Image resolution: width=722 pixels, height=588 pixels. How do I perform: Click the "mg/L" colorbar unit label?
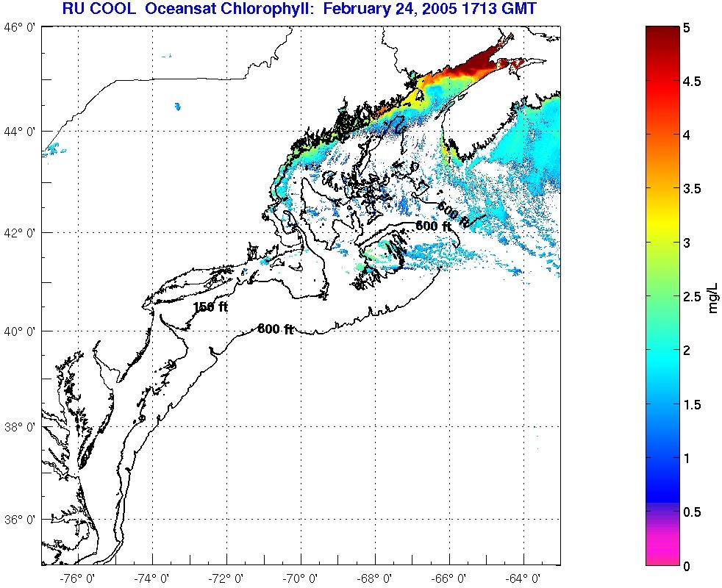[x=713, y=298]
